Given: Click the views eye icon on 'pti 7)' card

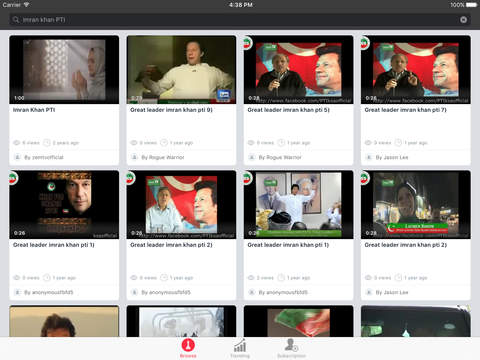Looking at the screenshot, I should click(x=368, y=143).
